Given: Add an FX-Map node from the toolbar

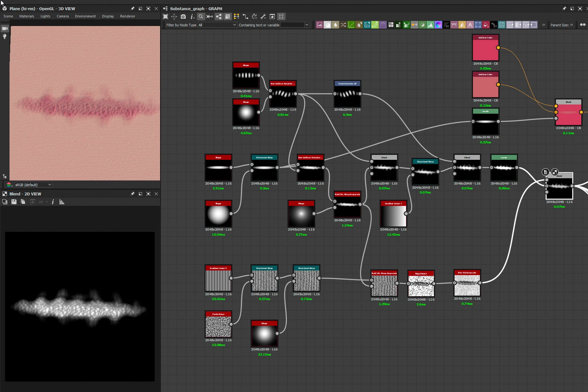Looking at the screenshot, I should [x=391, y=25].
